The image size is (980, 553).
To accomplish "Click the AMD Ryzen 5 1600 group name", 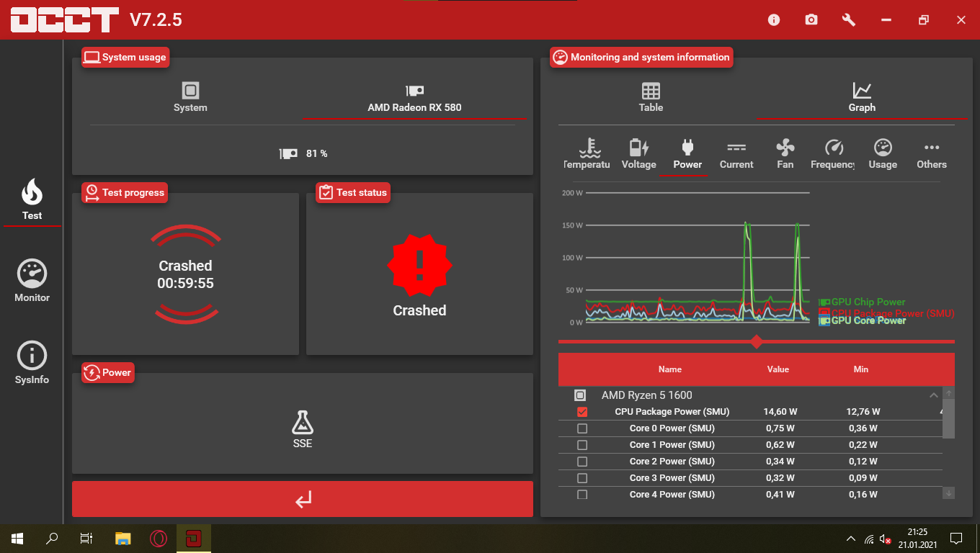I will tap(647, 395).
